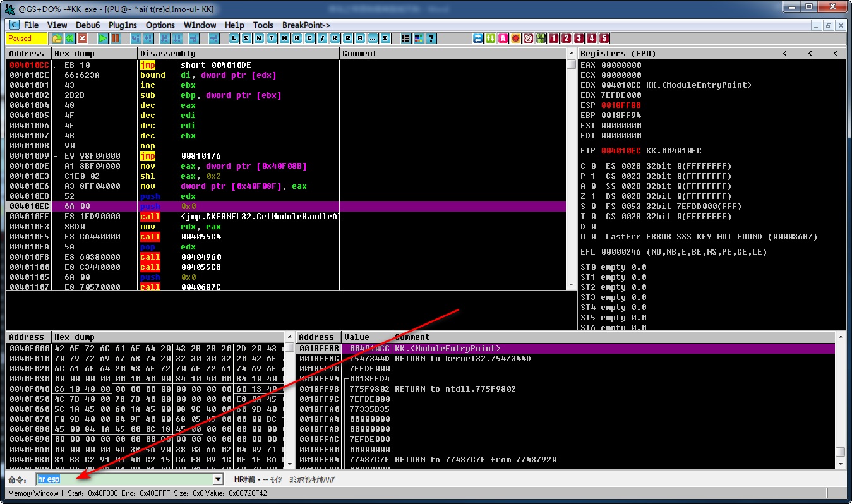Click the Paused status indicator
852x504 pixels.
[27, 39]
